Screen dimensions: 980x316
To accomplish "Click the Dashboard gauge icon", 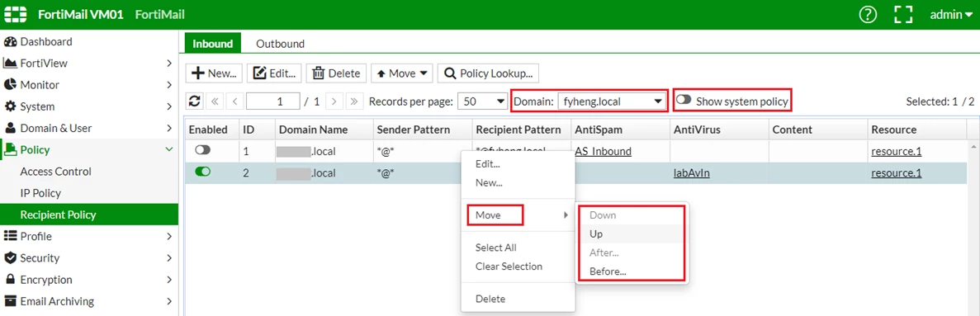I will (10, 42).
